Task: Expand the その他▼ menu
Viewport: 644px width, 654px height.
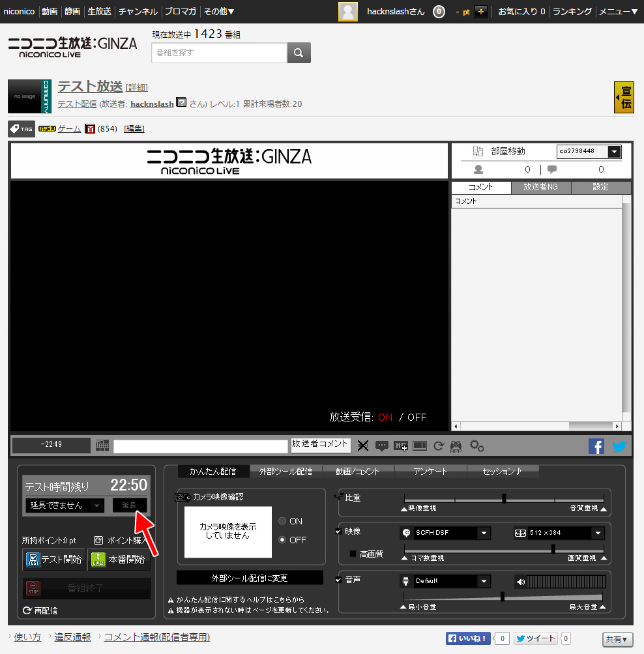Action: point(219,12)
